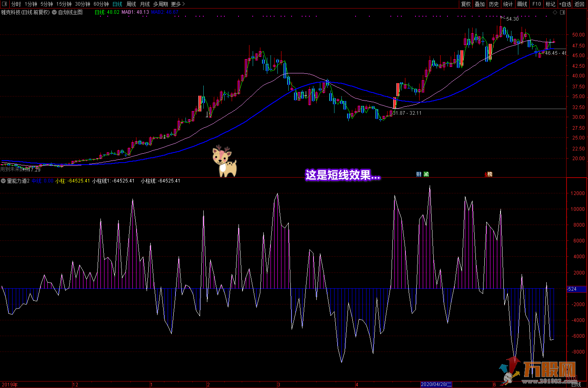Click the diamond icon at chart top right
588x388 pixels.
pos(555,13)
